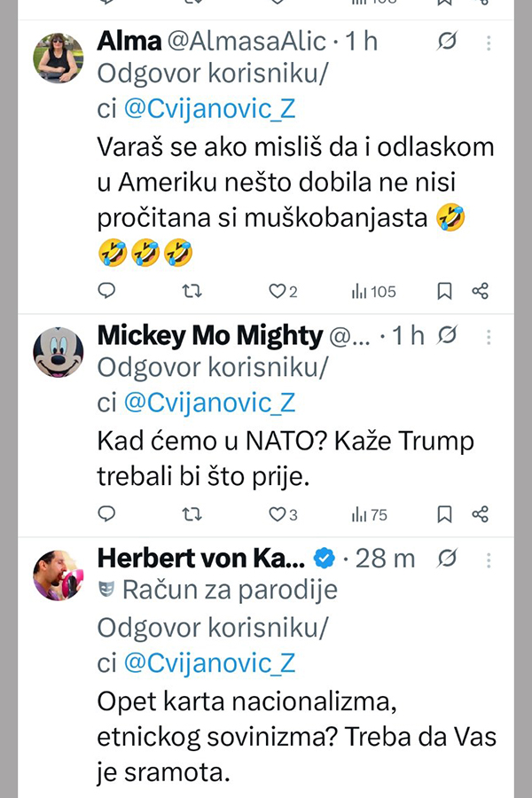This screenshot has height=798, width=532.
Task: Share Mickey Mo Mighty's tweet
Action: point(480,513)
